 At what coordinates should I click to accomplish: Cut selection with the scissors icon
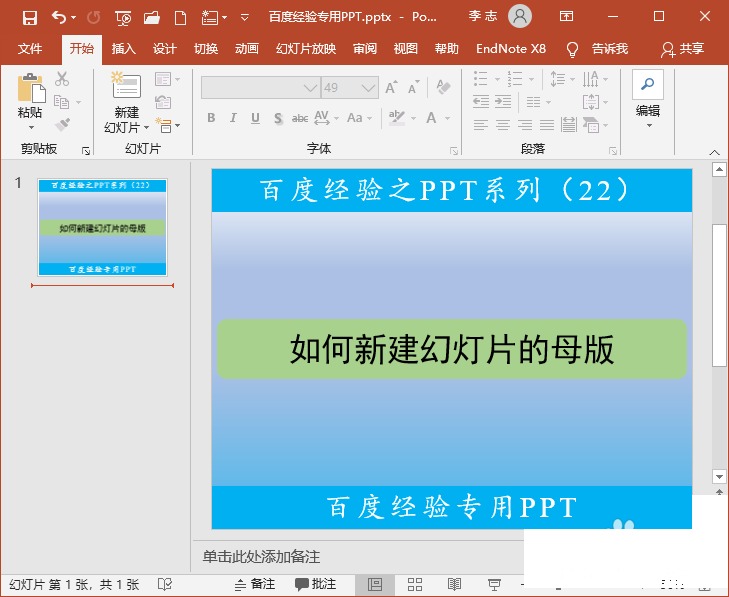click(x=62, y=79)
